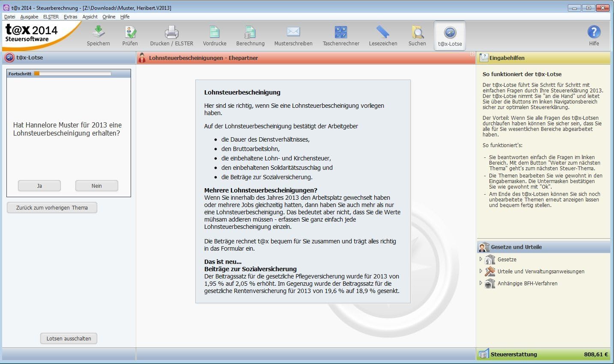The height and width of the screenshot is (364, 615).
Task: Open the Extras menu
Action: pos(70,17)
